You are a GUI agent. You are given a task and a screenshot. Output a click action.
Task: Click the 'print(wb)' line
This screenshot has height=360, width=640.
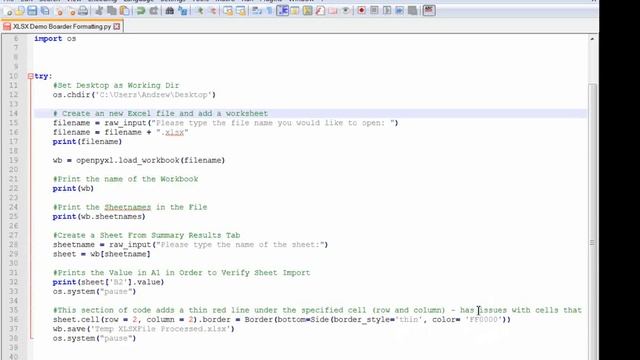click(73, 189)
